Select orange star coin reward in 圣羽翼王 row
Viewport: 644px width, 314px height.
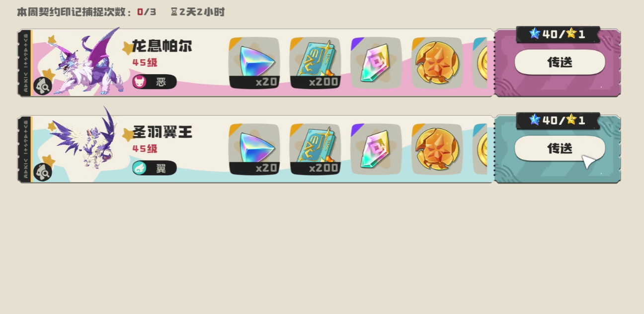click(x=437, y=149)
